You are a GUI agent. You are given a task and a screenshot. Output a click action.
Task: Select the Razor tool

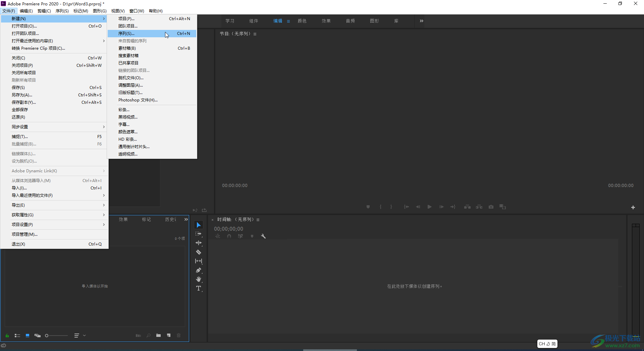pyautogui.click(x=199, y=252)
